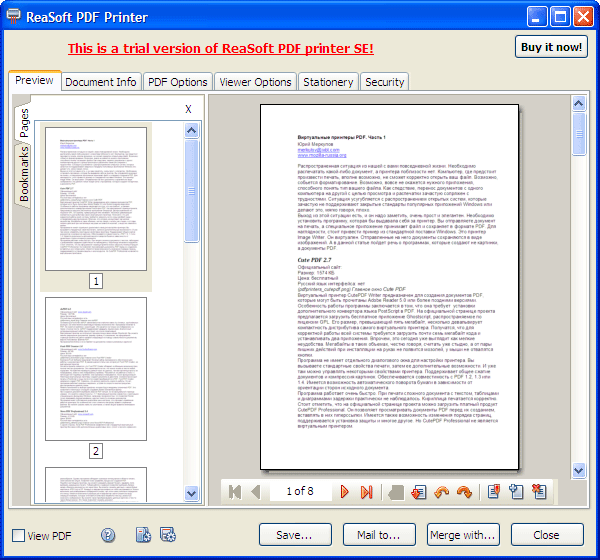Select the Pages vertical tab
The image size is (600, 560).
23,122
